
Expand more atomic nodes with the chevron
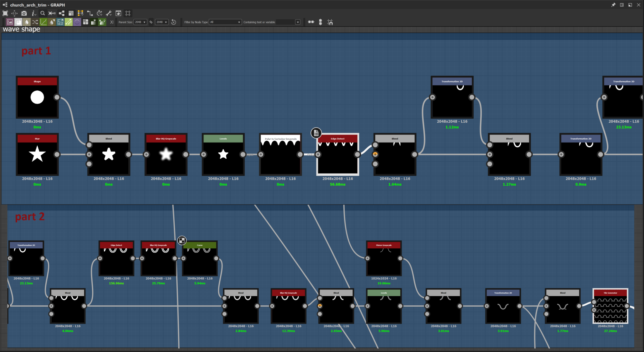coord(112,22)
